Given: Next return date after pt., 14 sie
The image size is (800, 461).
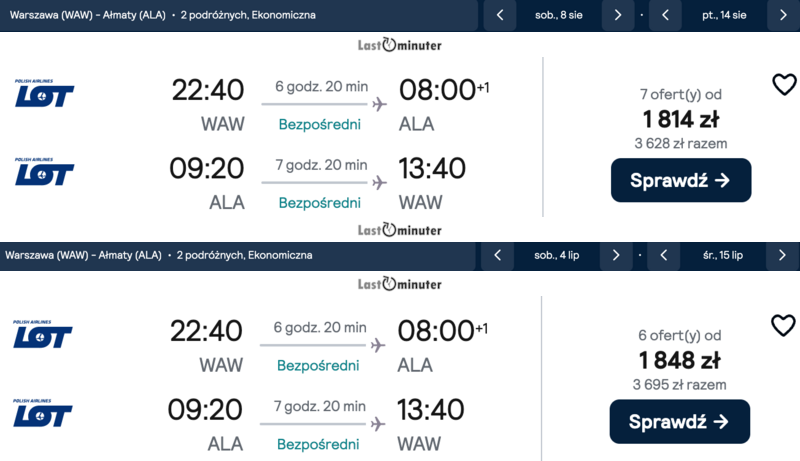Looking at the screenshot, I should click(783, 15).
